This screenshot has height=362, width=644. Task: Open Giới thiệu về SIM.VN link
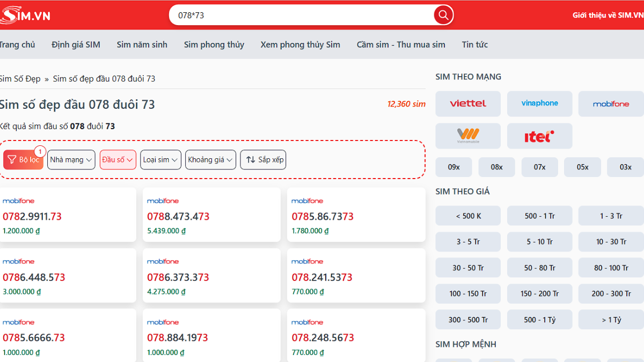pos(608,15)
